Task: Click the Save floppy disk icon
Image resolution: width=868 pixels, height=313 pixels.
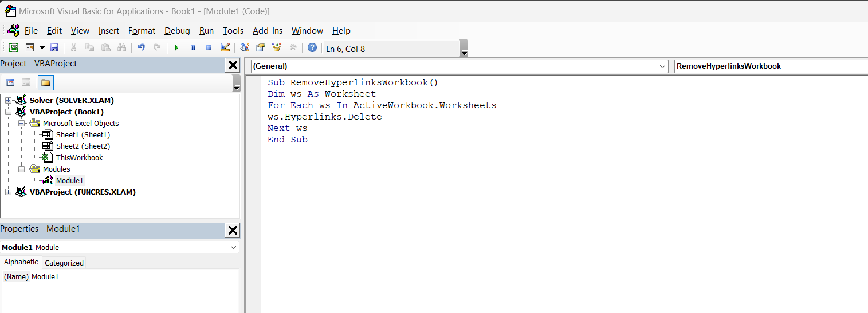Action: coord(54,48)
